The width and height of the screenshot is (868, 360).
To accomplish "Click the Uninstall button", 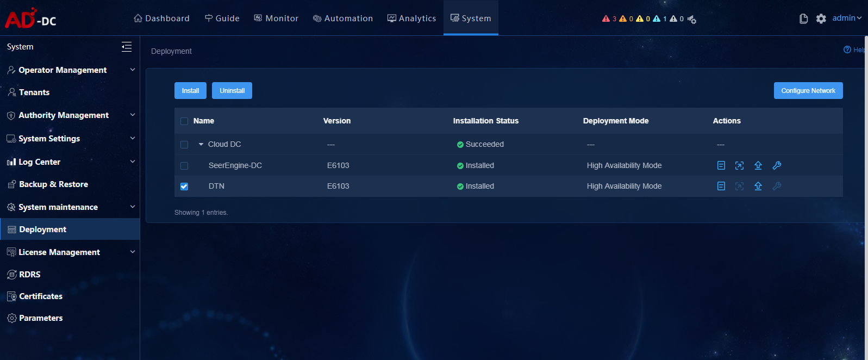I will point(232,91).
